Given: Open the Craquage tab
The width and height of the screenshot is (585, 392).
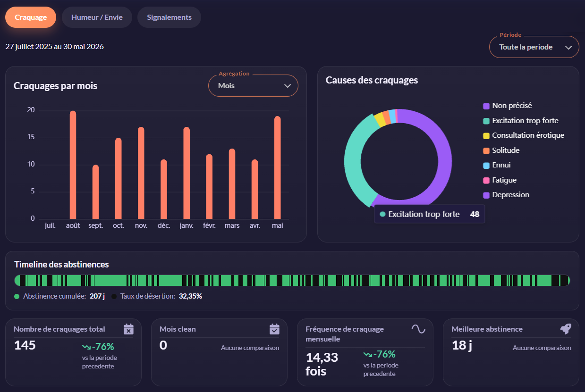Looking at the screenshot, I should point(31,17).
